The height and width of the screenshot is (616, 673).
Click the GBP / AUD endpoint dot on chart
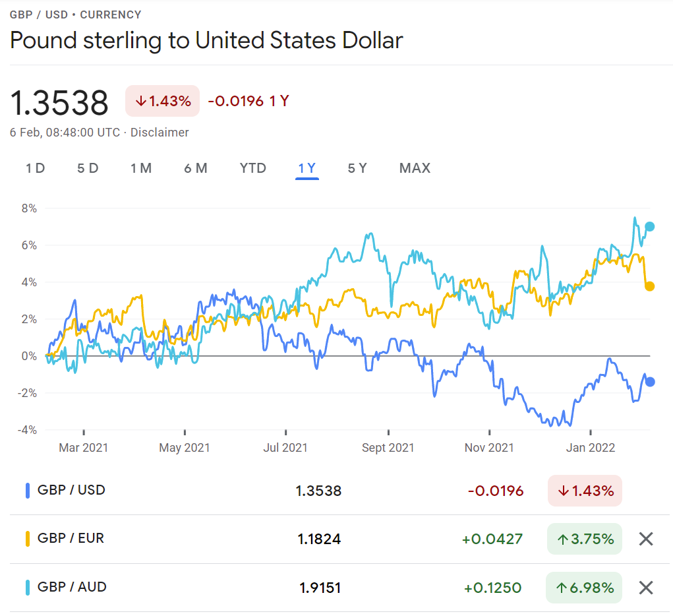pos(649,227)
